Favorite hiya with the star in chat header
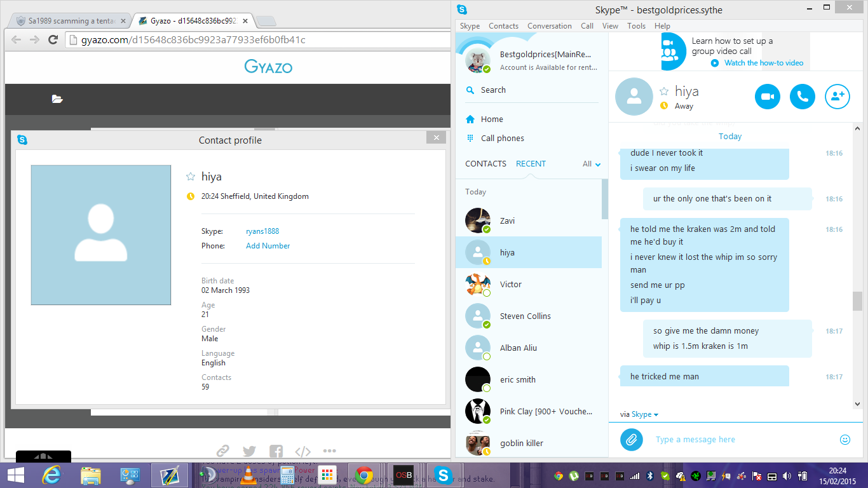Viewport: 868px width, 488px height. pyautogui.click(x=664, y=91)
